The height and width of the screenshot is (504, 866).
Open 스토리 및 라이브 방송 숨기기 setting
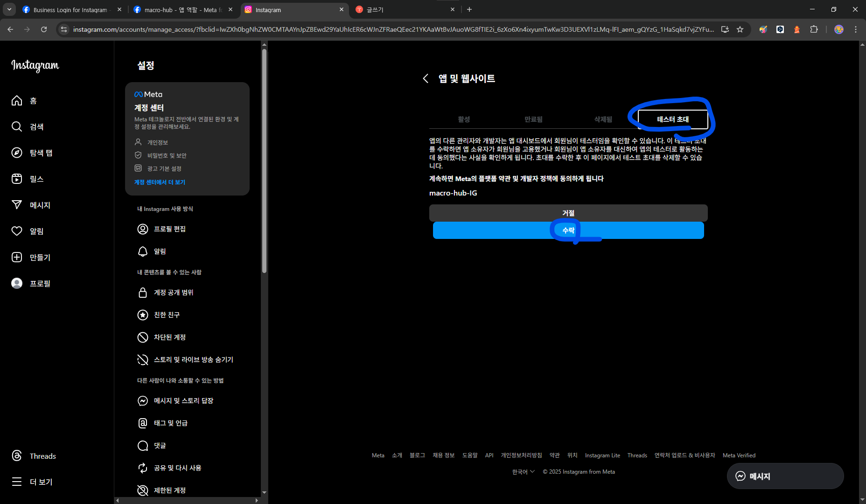[x=185, y=360]
